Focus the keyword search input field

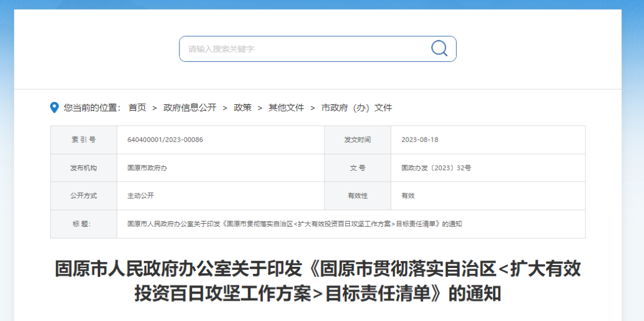click(x=304, y=49)
